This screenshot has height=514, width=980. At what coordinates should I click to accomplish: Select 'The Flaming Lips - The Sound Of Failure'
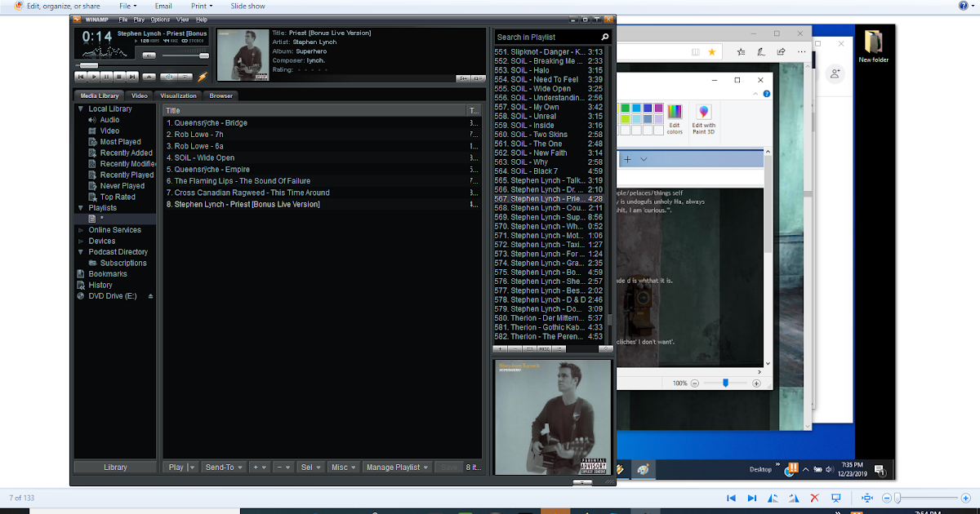pyautogui.click(x=322, y=181)
